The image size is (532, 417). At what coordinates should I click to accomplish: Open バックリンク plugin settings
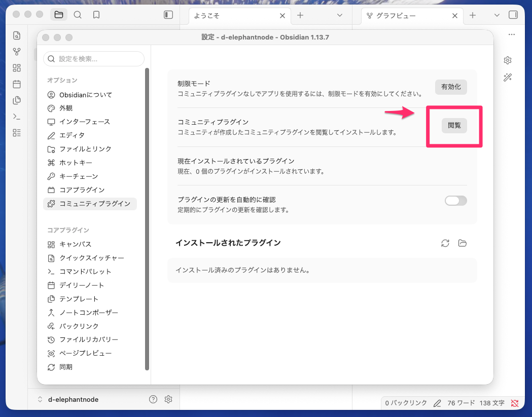[x=90, y=326]
